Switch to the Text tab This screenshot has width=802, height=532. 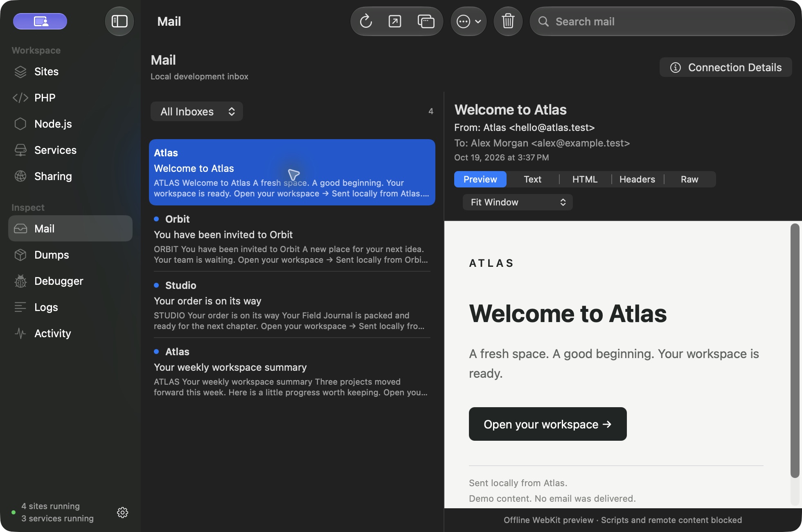coord(532,179)
